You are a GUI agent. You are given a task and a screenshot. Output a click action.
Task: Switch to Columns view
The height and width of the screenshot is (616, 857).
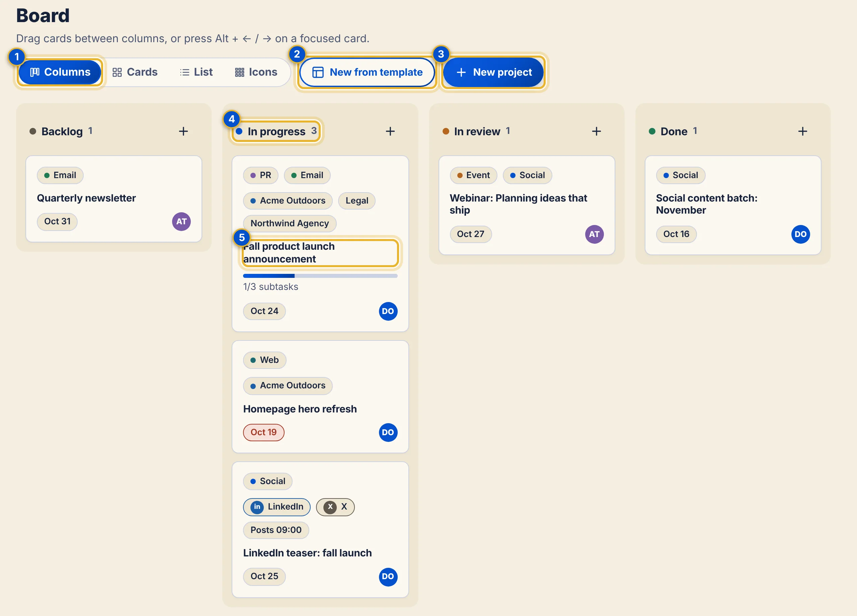[60, 72]
